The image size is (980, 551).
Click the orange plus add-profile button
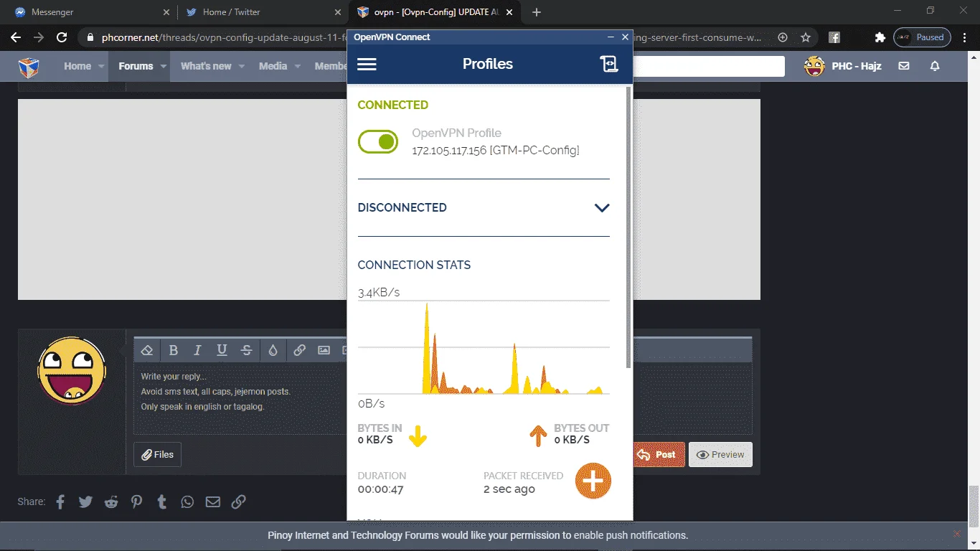593,481
